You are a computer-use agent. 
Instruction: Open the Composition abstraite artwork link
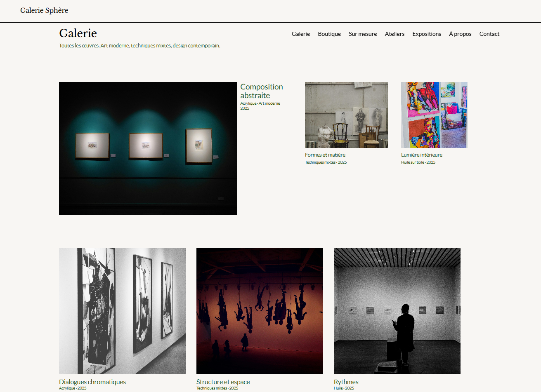[x=262, y=91]
